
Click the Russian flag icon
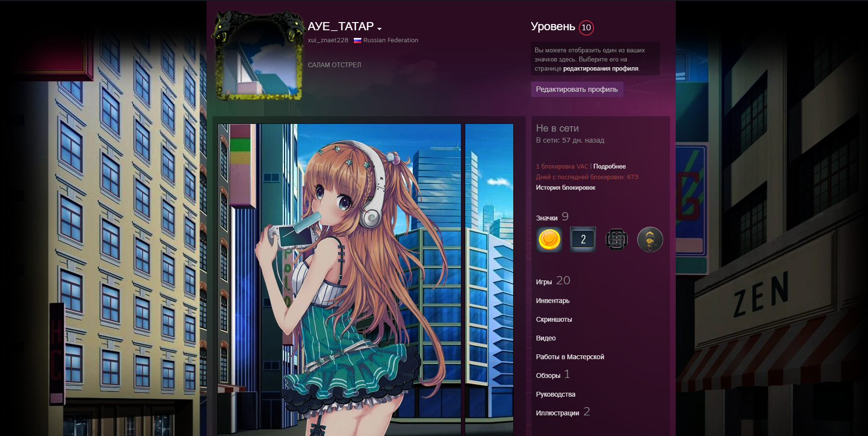(358, 40)
